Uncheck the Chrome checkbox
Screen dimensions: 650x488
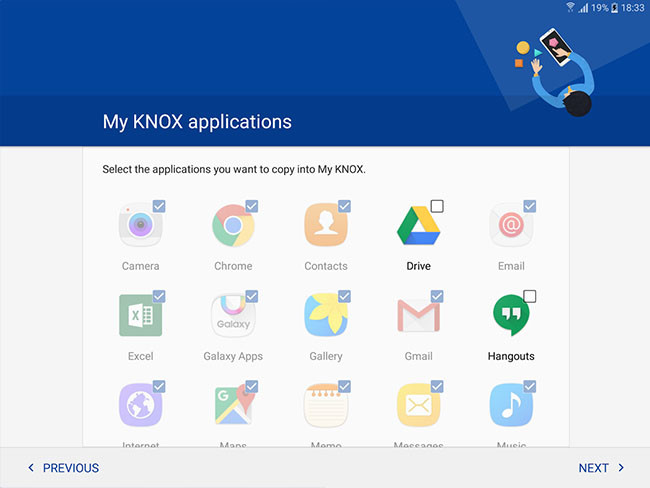[x=252, y=206]
